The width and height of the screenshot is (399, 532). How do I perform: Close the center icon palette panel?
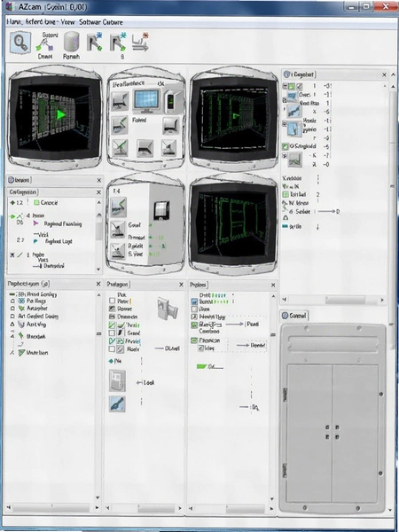click(x=160, y=83)
